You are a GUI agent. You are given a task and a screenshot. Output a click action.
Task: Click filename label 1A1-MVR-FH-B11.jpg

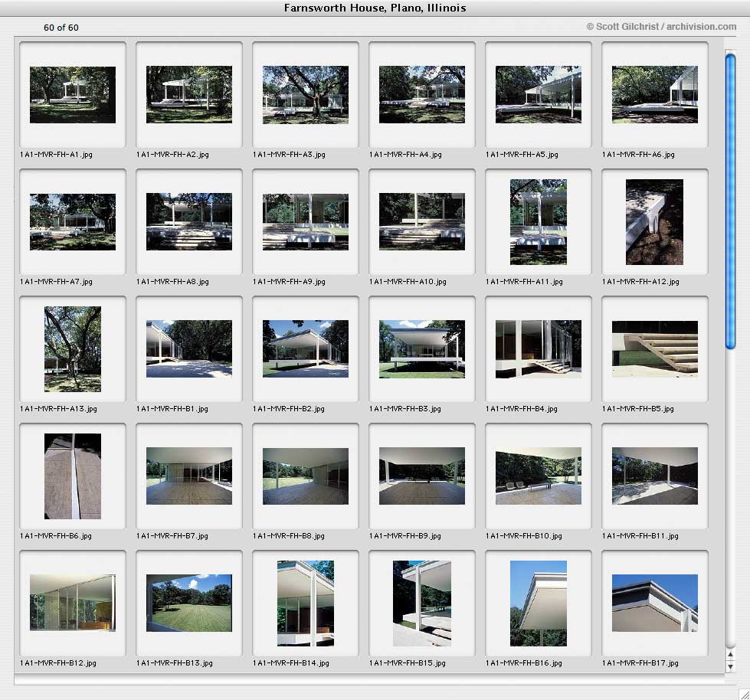pos(640,536)
